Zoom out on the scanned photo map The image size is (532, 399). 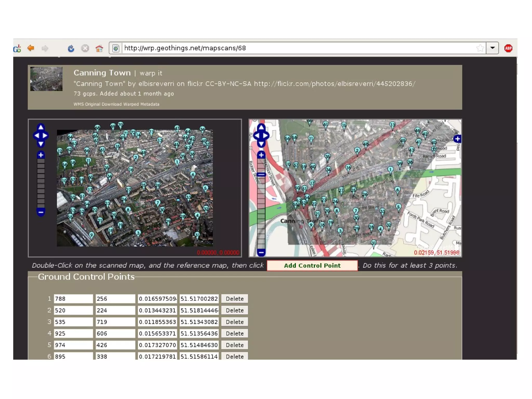point(41,212)
